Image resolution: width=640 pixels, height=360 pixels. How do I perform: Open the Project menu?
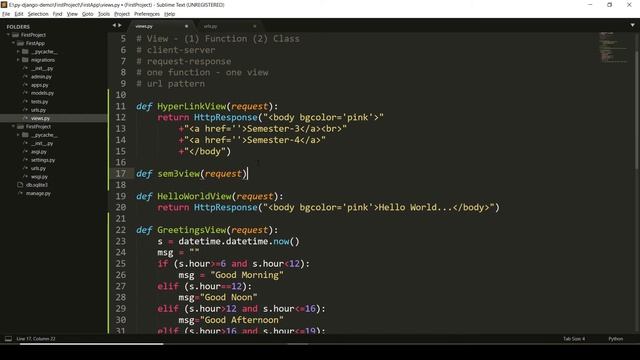(x=122, y=14)
